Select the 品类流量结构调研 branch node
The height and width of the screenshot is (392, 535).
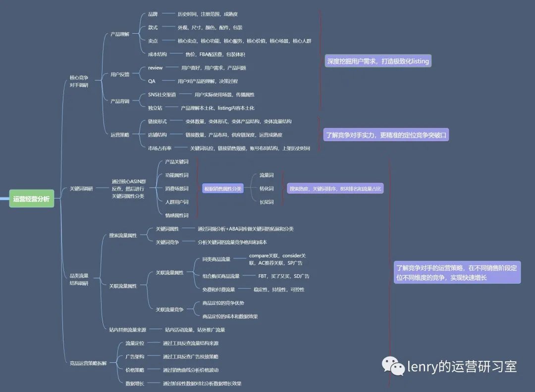[79, 279]
